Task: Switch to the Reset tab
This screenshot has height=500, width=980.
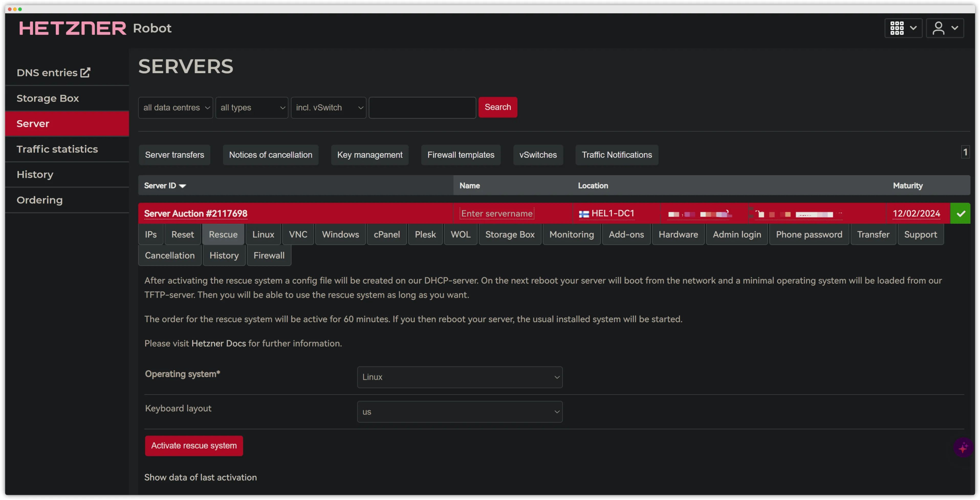Action: click(x=183, y=234)
